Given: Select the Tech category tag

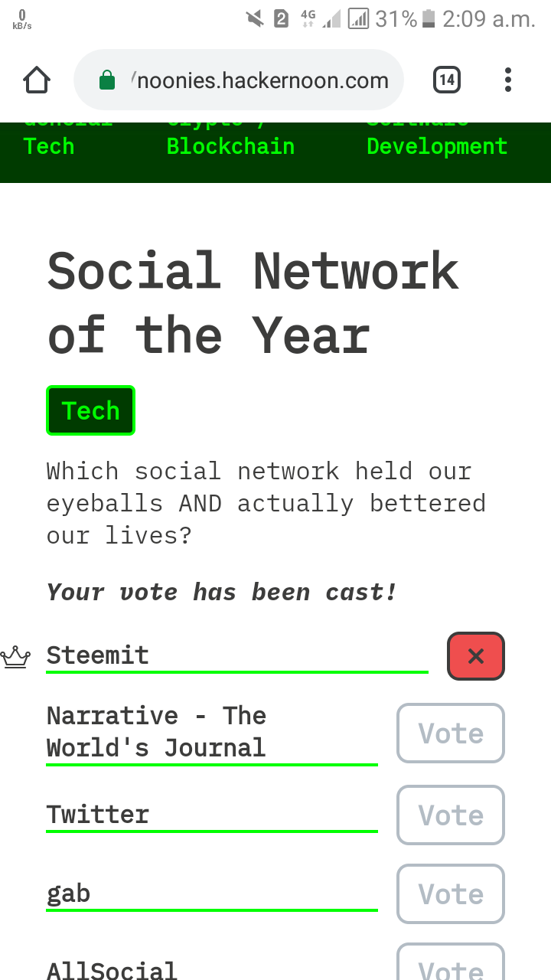Looking at the screenshot, I should tap(90, 410).
